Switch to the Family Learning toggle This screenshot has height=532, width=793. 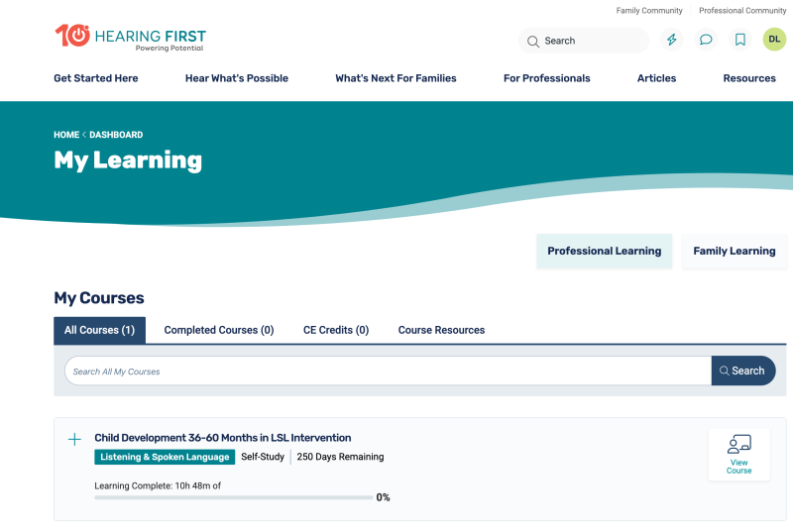(735, 251)
